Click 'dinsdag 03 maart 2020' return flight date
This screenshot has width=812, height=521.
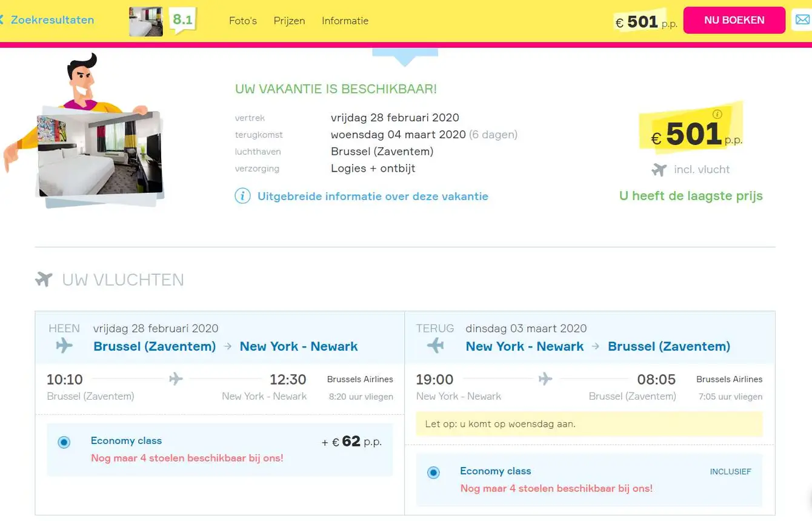pos(526,328)
